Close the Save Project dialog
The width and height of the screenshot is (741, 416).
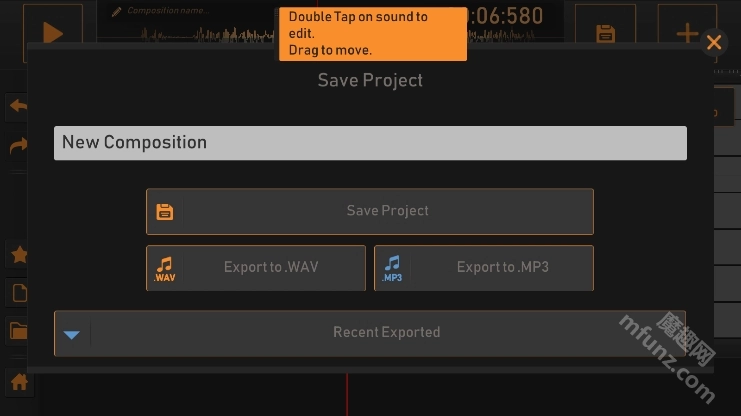(x=714, y=42)
